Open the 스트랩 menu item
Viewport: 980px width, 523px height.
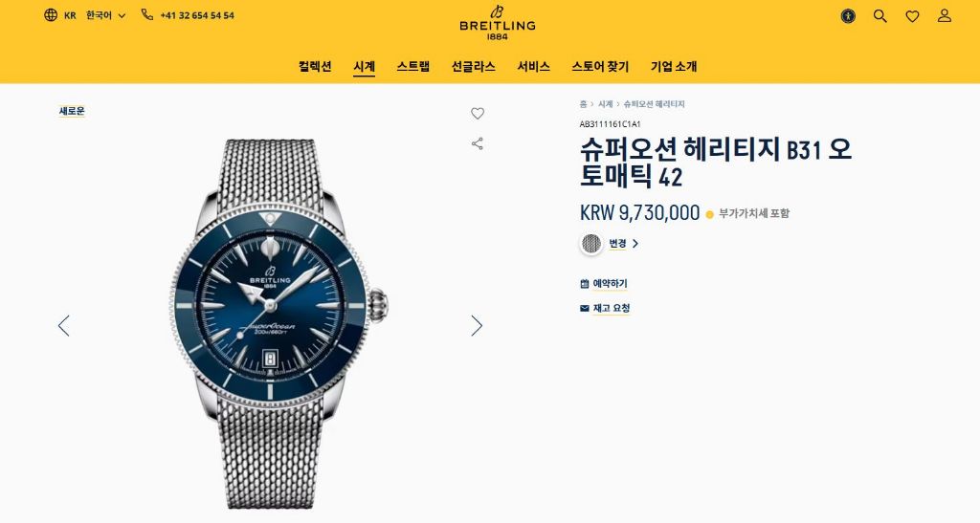point(413,66)
